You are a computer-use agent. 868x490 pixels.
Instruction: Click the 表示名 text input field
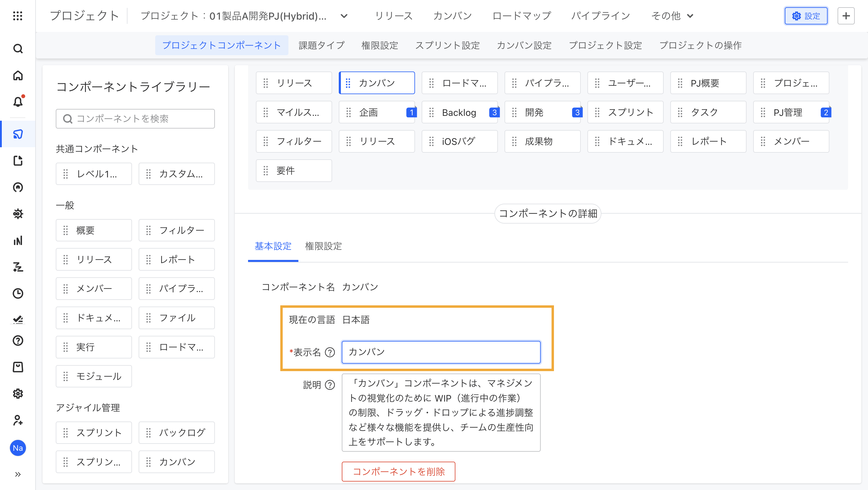point(441,352)
